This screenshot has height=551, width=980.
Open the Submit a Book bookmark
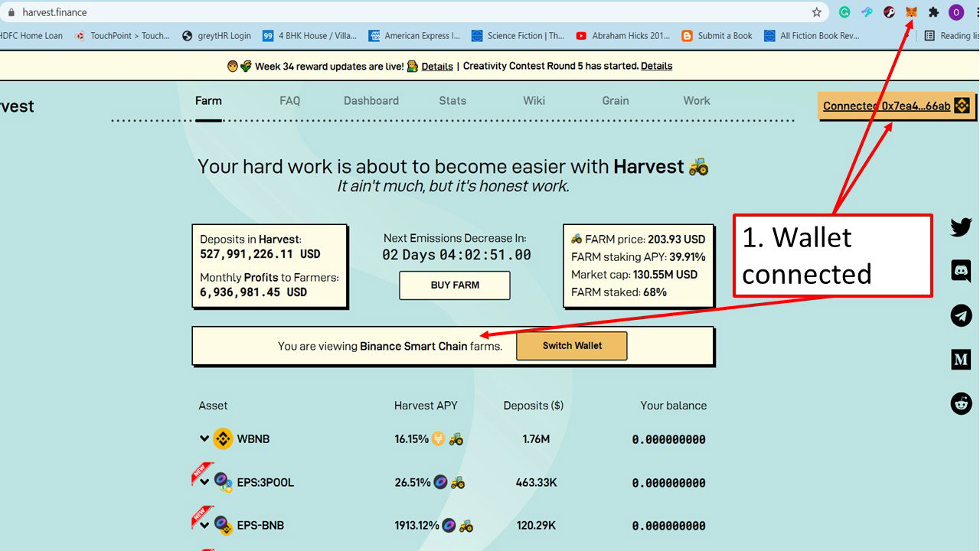pyautogui.click(x=717, y=35)
